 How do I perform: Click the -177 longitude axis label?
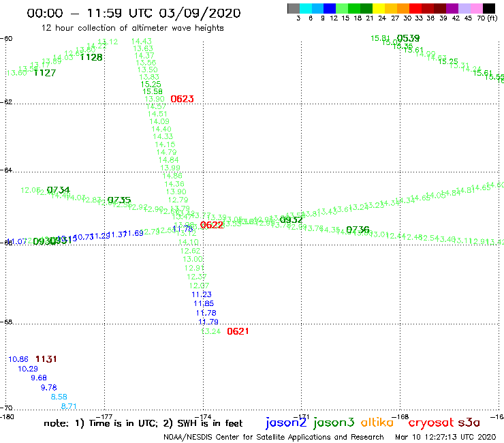click(x=104, y=417)
